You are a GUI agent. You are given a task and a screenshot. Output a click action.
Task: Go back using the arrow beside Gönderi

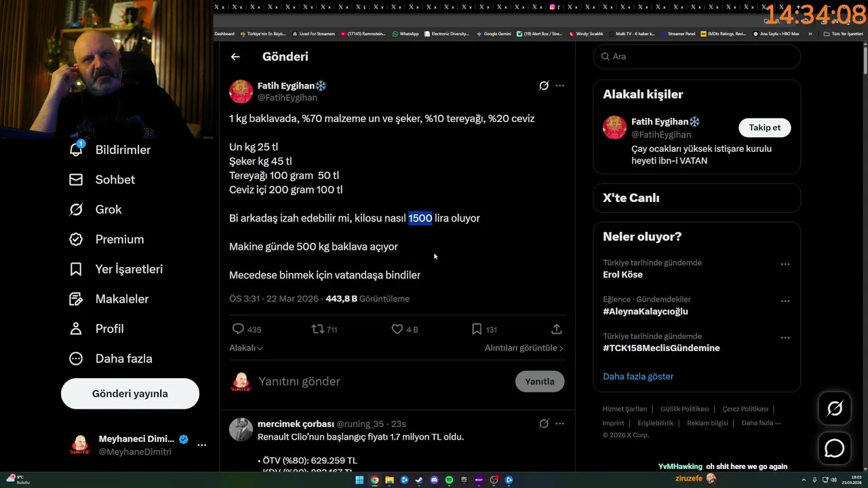235,57
